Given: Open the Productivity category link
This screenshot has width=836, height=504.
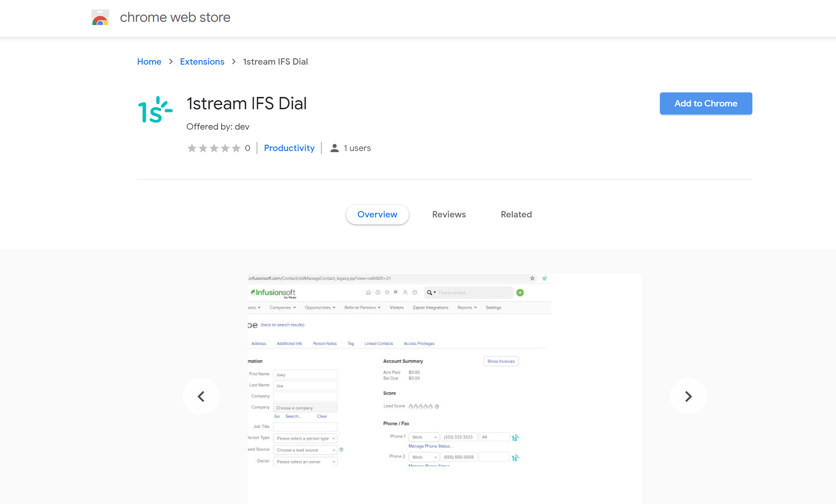Looking at the screenshot, I should click(x=289, y=148).
